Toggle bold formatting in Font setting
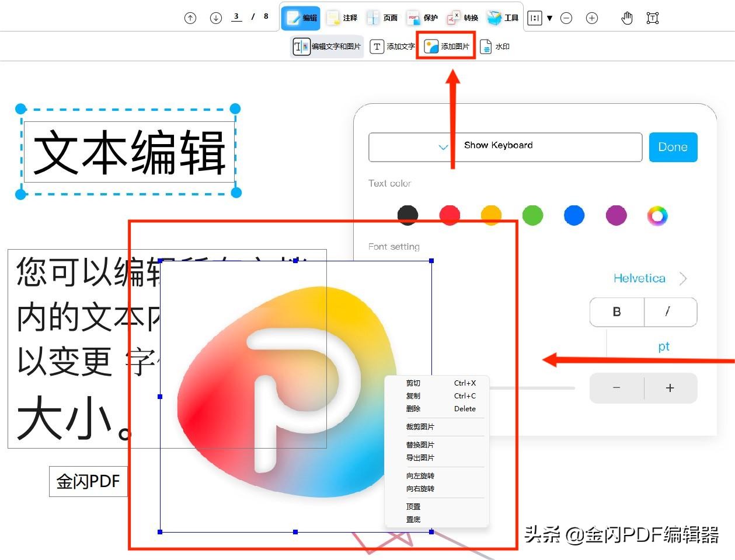 tap(616, 312)
